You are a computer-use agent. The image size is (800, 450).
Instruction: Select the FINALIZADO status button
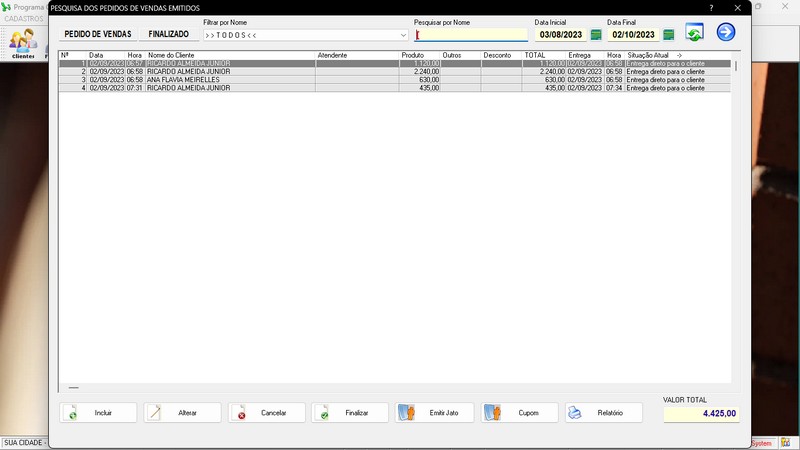(169, 34)
